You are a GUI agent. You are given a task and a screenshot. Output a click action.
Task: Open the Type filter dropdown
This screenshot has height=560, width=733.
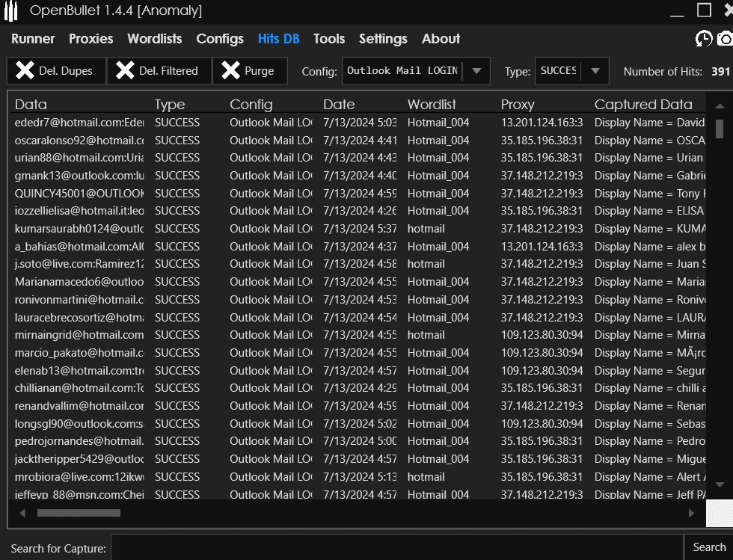tap(595, 71)
